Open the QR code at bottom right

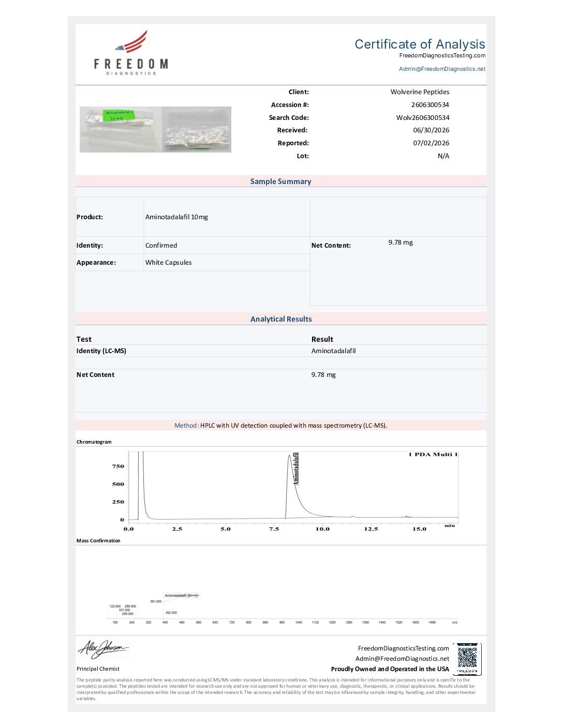coord(467,659)
